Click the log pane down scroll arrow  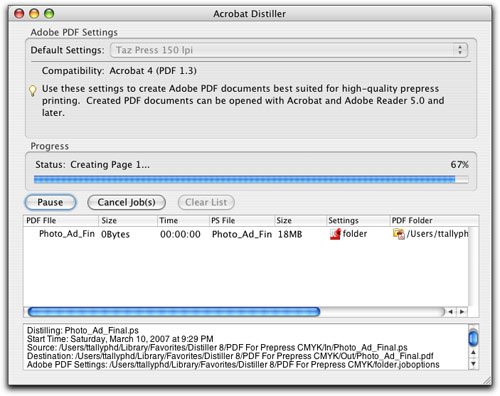tap(473, 364)
